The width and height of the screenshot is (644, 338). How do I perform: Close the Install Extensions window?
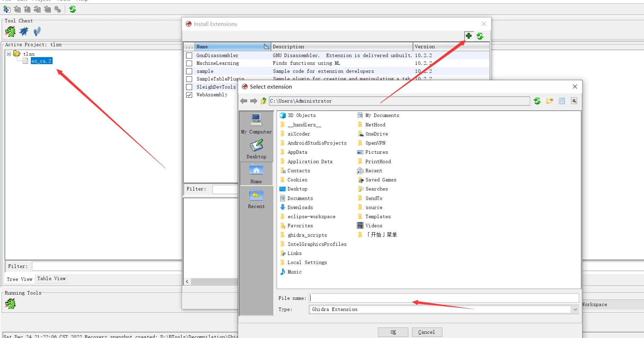point(484,24)
